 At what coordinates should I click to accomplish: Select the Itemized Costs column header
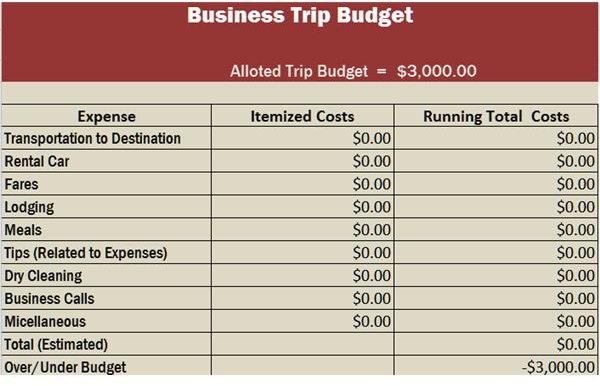302,116
